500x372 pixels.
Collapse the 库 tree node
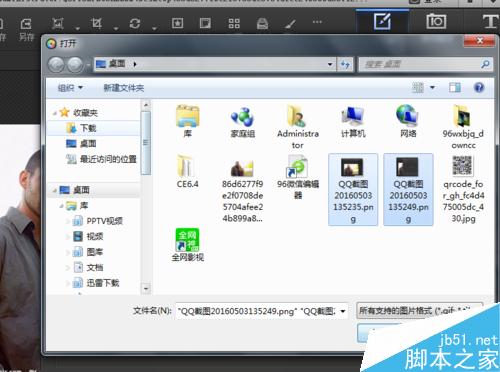61,206
